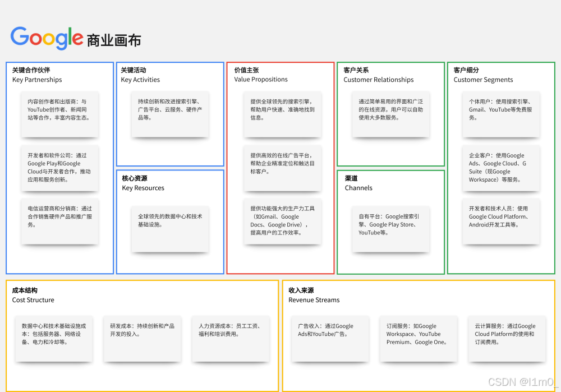Select the Channels heading
This screenshot has width=561, height=392.
point(358,188)
